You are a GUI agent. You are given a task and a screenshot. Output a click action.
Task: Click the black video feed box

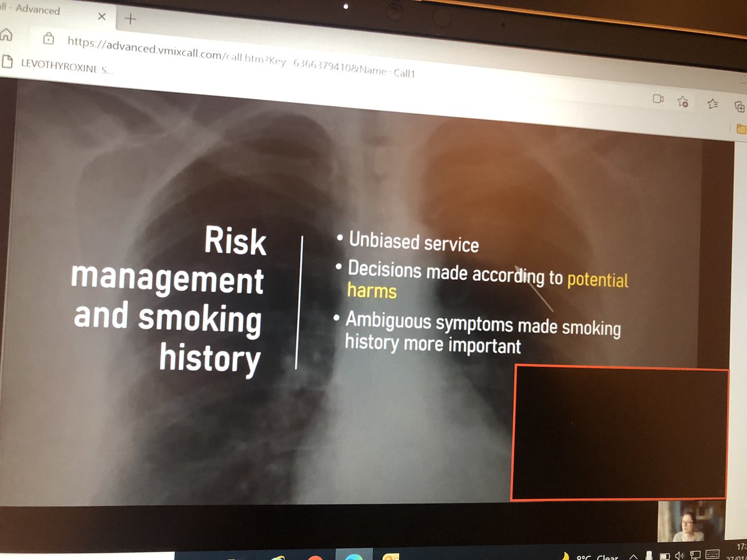(x=619, y=434)
